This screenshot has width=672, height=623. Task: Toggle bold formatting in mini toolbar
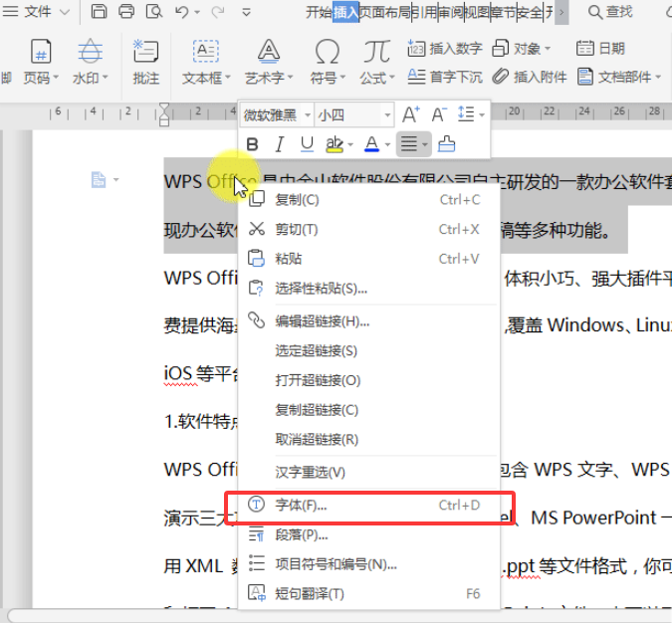tap(253, 144)
